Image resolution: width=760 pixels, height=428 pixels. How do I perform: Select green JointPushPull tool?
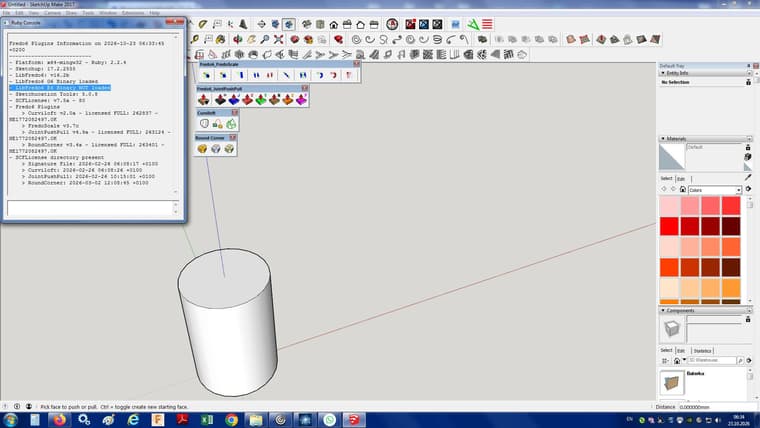coord(261,100)
